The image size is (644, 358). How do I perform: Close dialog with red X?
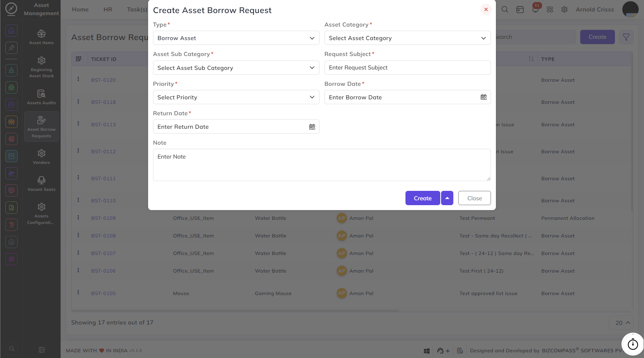coord(486,9)
